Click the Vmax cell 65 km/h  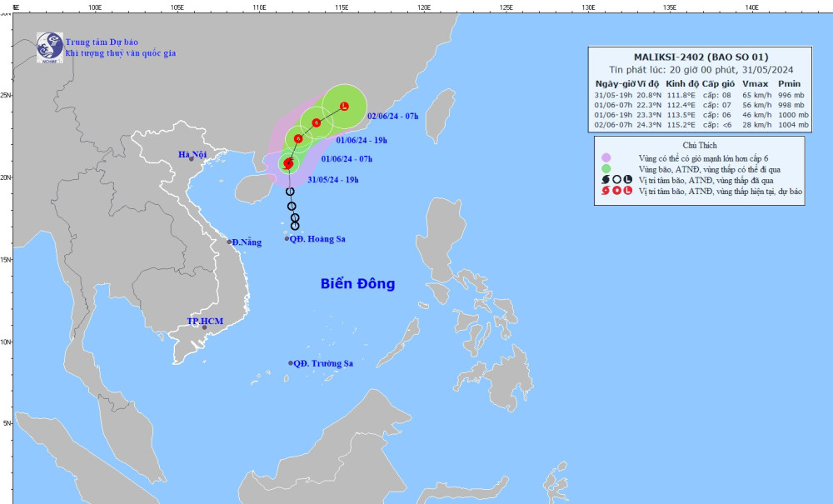click(757, 95)
